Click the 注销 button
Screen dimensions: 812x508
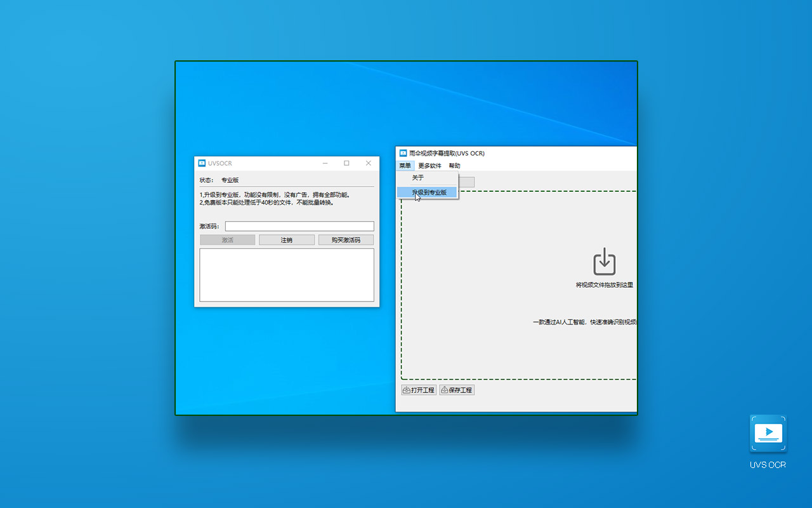tap(287, 240)
